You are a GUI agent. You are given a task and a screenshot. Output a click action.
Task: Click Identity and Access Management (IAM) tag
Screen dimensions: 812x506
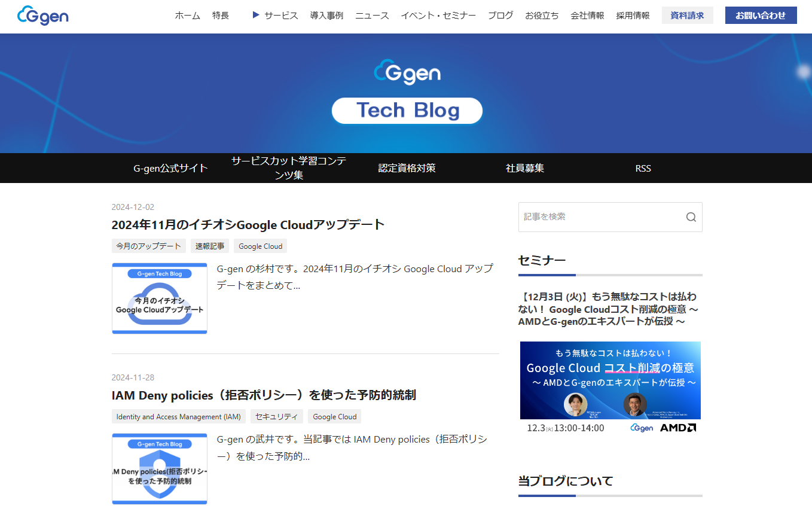(179, 416)
